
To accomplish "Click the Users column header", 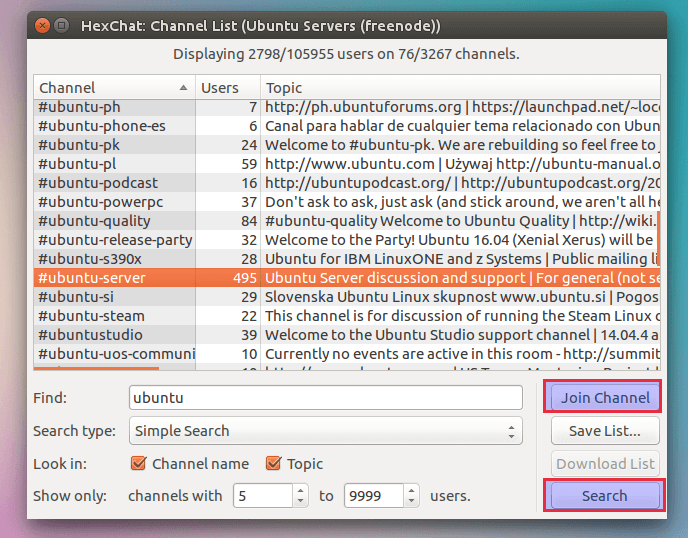I will coord(227,88).
